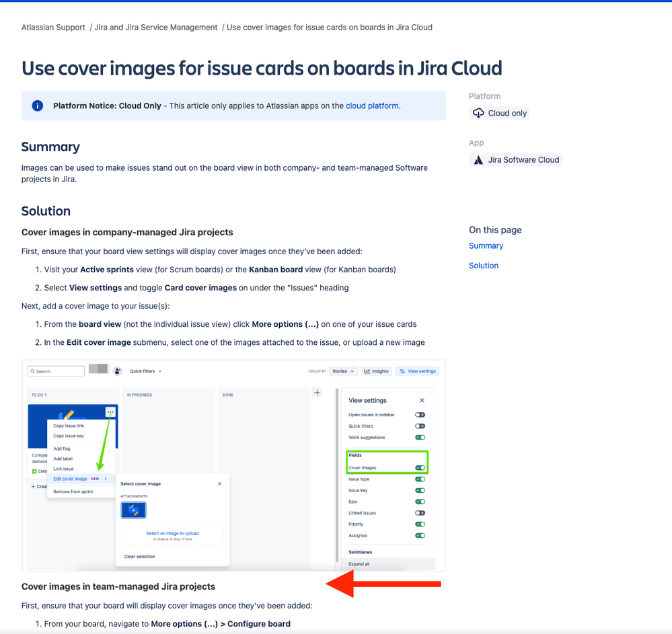Click the View settings button on board toolbar
This screenshot has width=672, height=634.
[418, 371]
